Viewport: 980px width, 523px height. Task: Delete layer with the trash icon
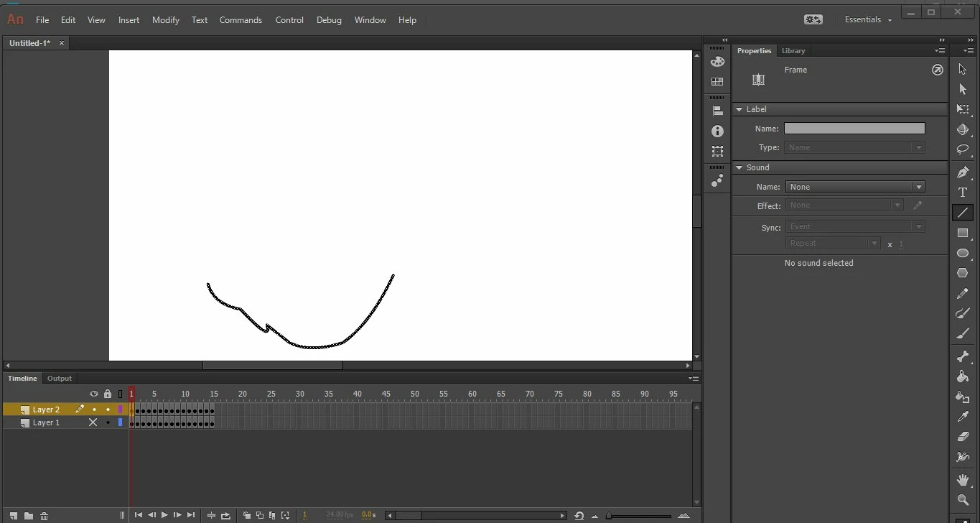44,516
